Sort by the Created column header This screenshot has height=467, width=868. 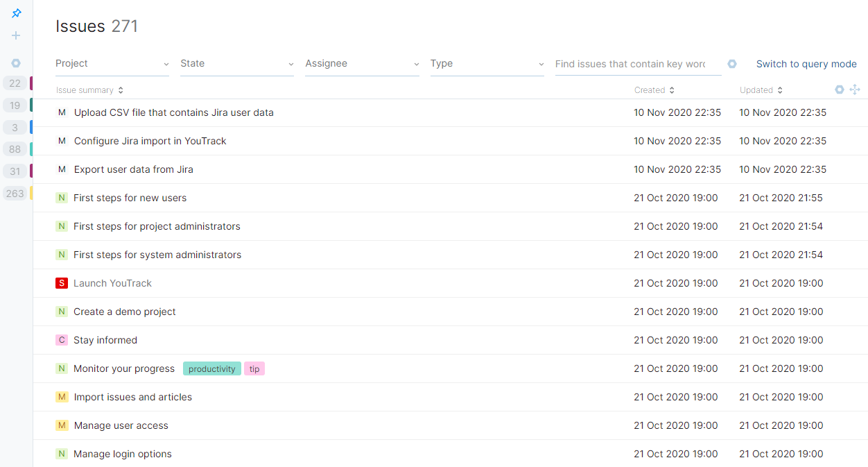coord(654,90)
